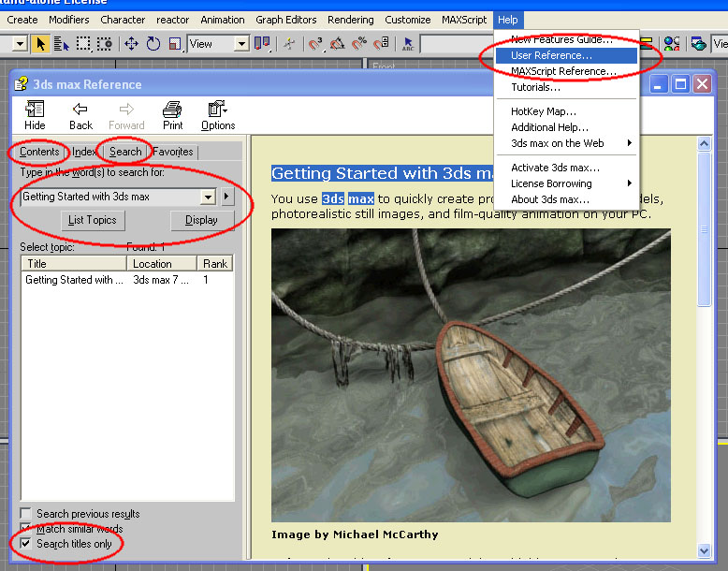
Task: Click the Display button
Action: (202, 220)
